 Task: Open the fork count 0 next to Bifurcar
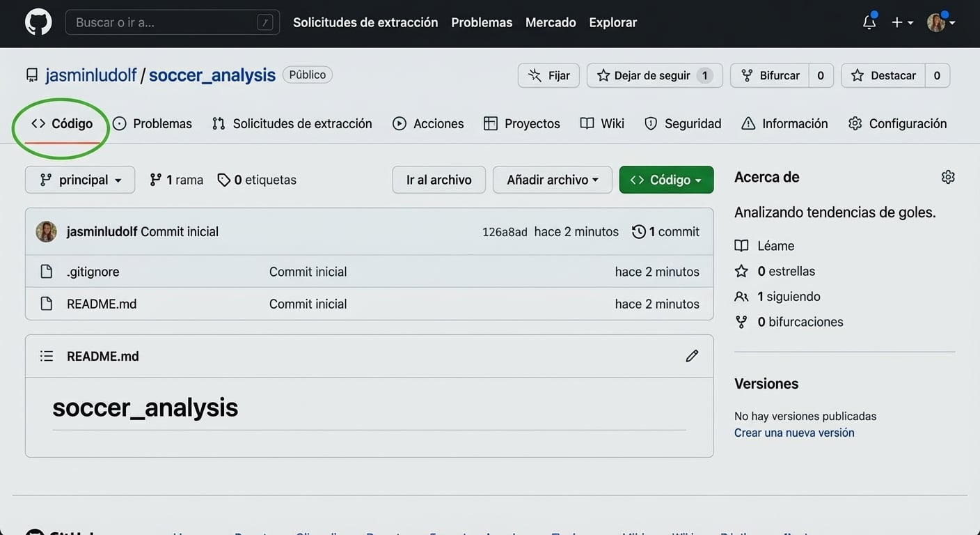pos(821,75)
